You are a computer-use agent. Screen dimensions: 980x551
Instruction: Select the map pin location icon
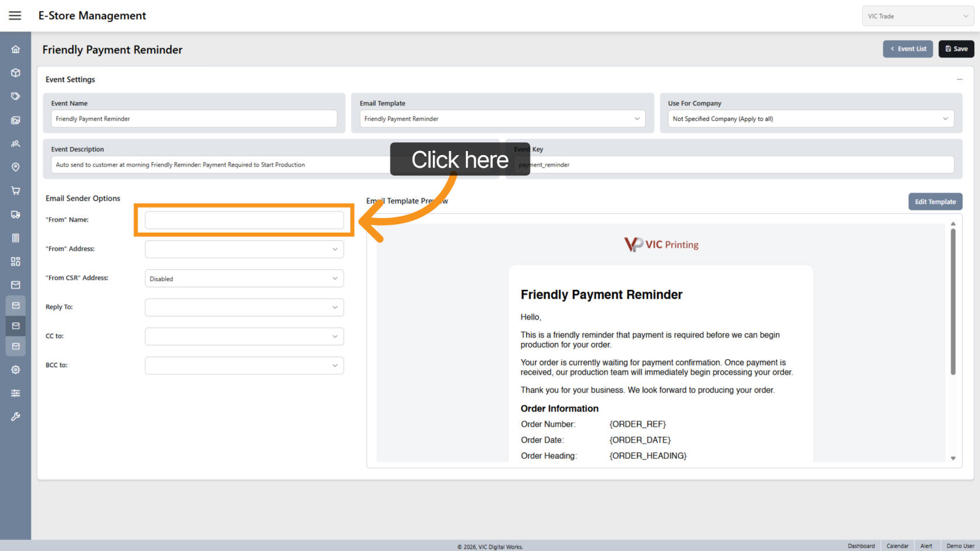tap(16, 167)
